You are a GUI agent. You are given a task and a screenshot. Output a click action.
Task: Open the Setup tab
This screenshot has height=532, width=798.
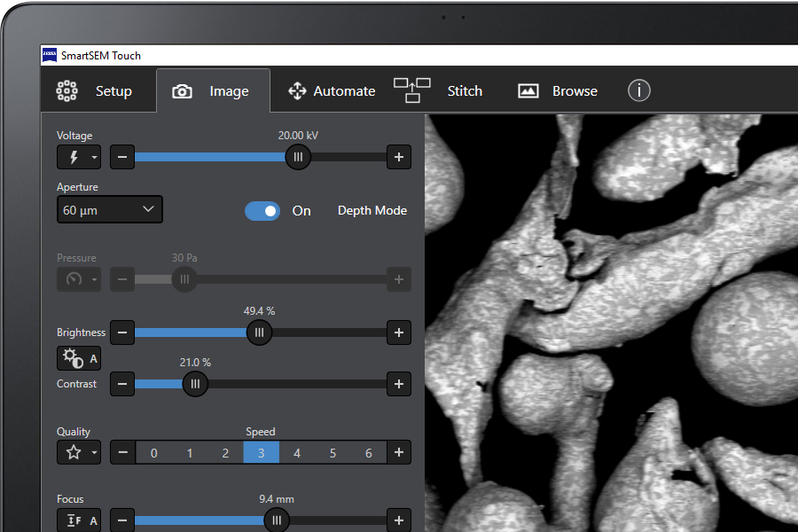98,90
